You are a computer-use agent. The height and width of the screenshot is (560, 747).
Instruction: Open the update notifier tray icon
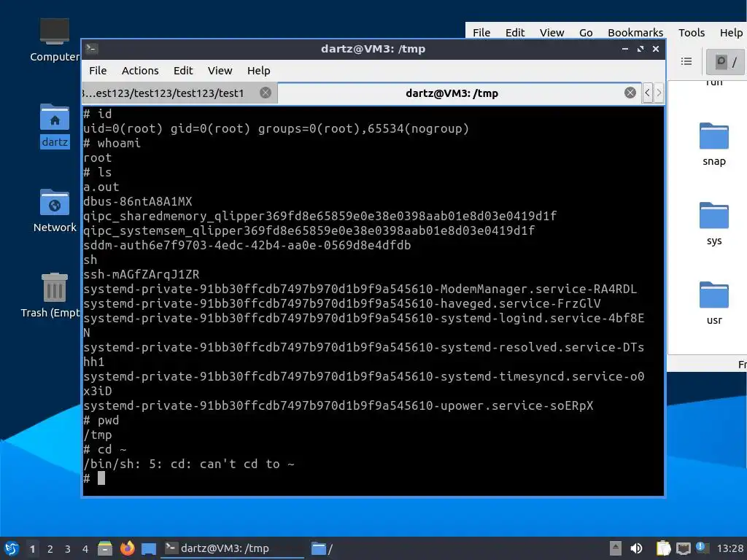click(x=701, y=548)
